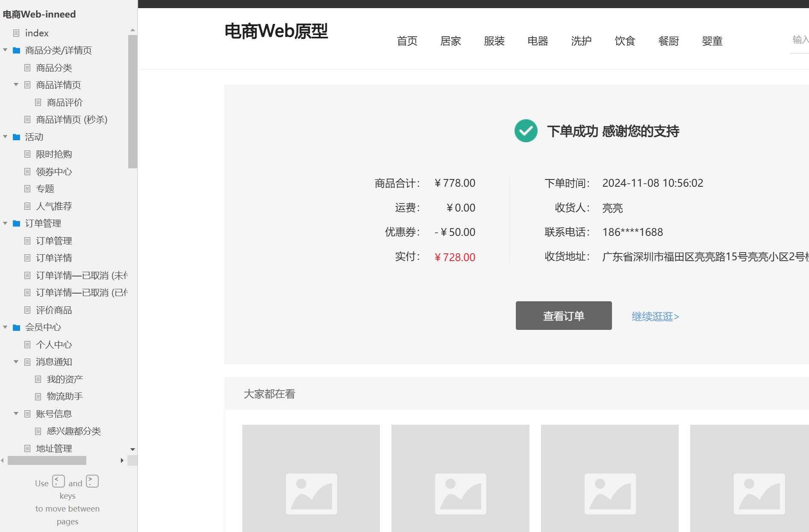
Task: Click the sidebar horizontal scrollbar
Action: (47, 460)
